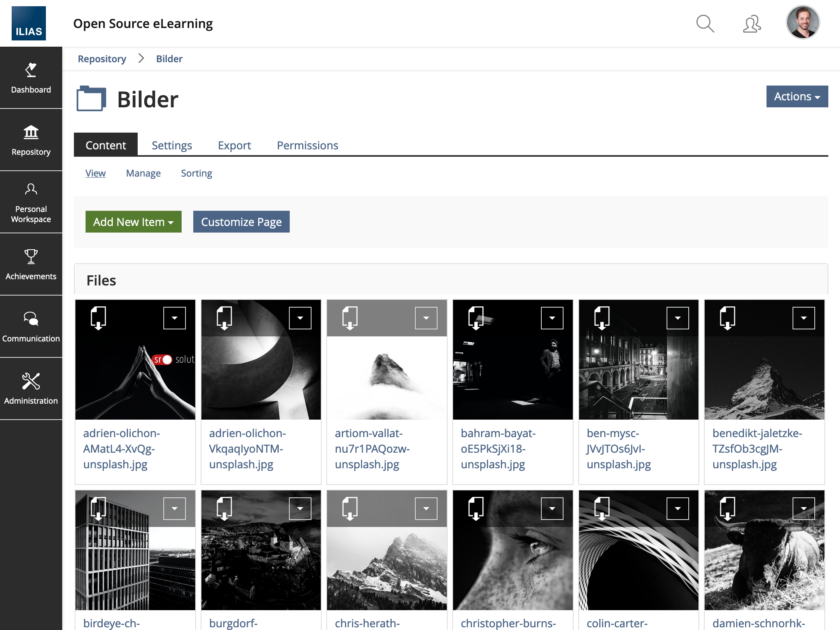The image size is (840, 630).
Task: Click the Customize Page button
Action: (241, 222)
